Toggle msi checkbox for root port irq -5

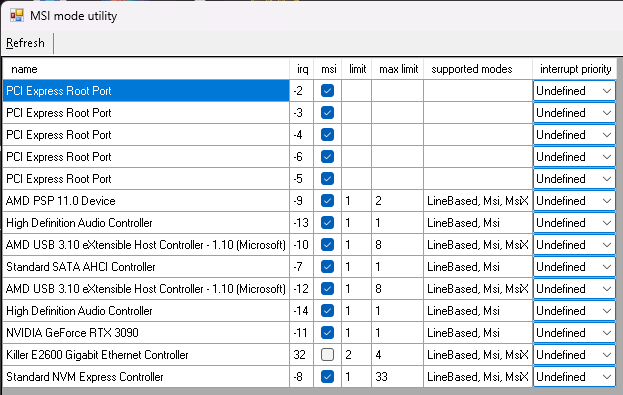(x=327, y=179)
